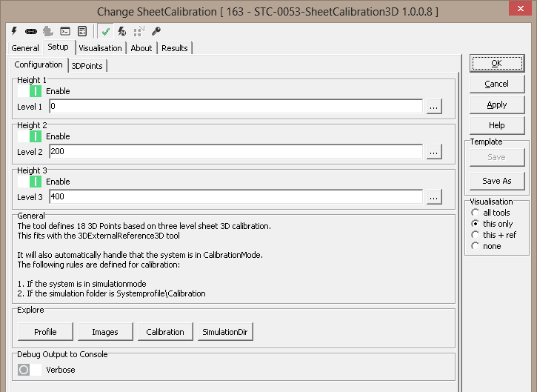Click the lightning bolt with M icon

click(122, 31)
